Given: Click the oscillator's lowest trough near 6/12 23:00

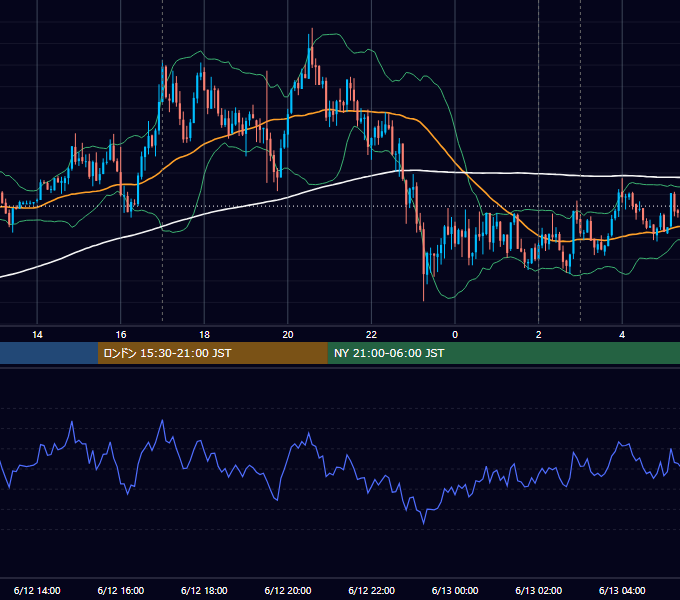Looking at the screenshot, I should (423, 522).
